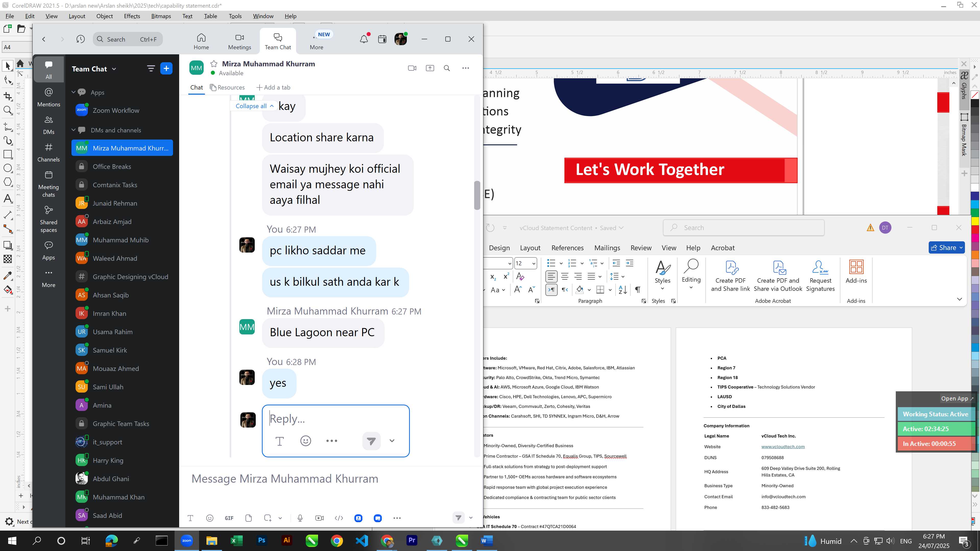The width and height of the screenshot is (980, 551).
Task: Toggle center alignment in Word's ribbon
Action: [565, 277]
